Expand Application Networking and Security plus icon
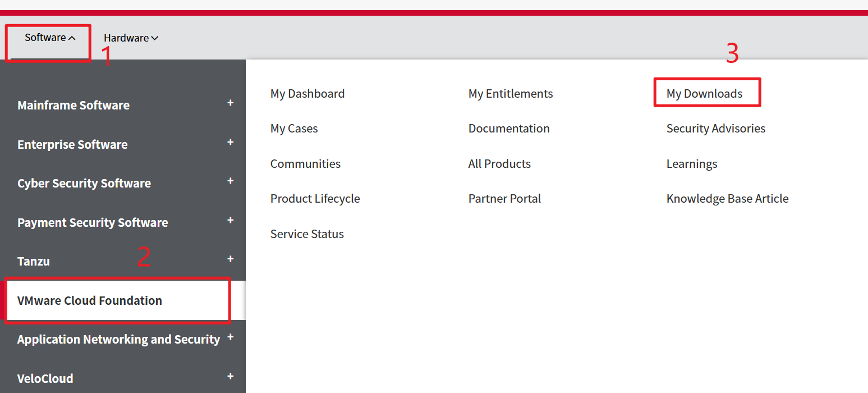The height and width of the screenshot is (393, 868). [230, 337]
